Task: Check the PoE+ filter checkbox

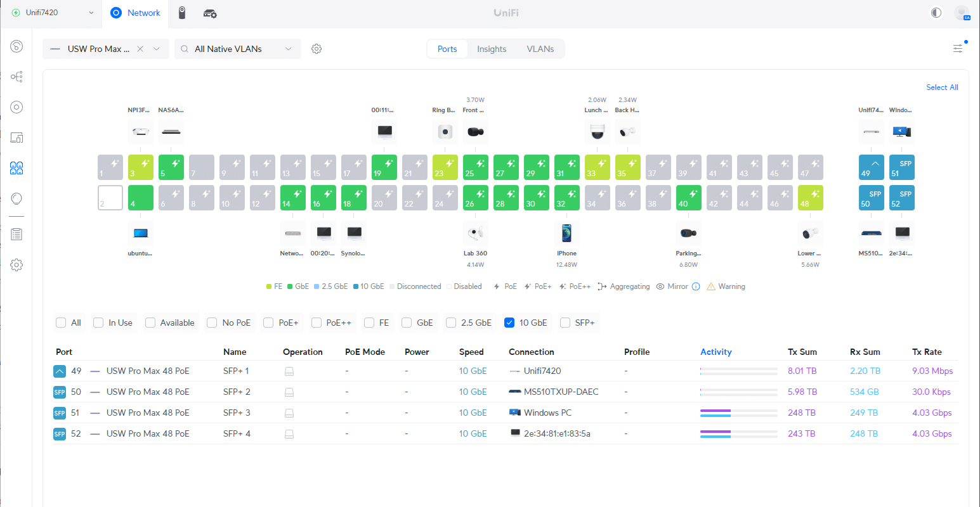Action: (268, 323)
